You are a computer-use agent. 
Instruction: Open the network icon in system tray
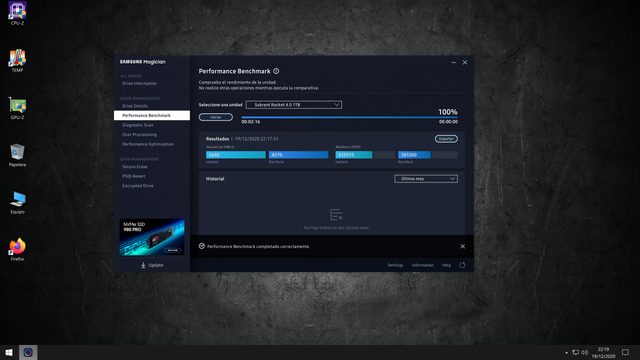[x=576, y=352]
